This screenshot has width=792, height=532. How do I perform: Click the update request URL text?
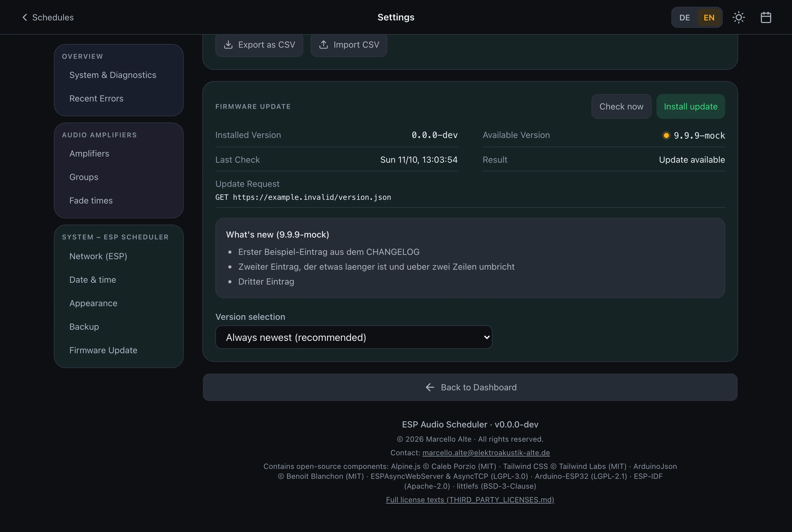[x=303, y=197]
